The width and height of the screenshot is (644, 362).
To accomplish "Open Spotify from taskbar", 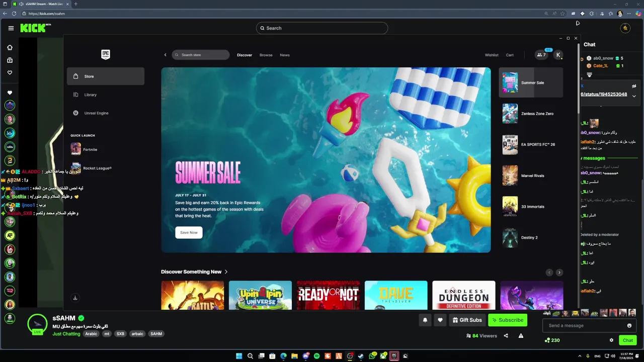I will pyautogui.click(x=317, y=356).
